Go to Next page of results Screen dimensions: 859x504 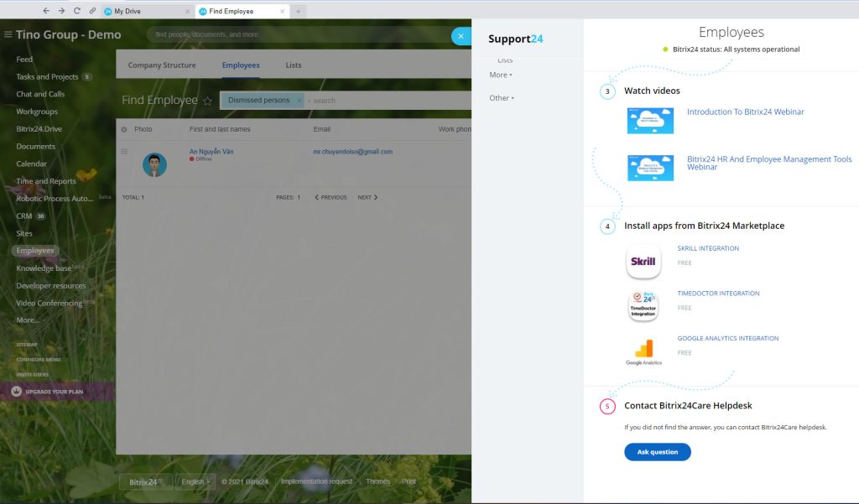click(367, 198)
